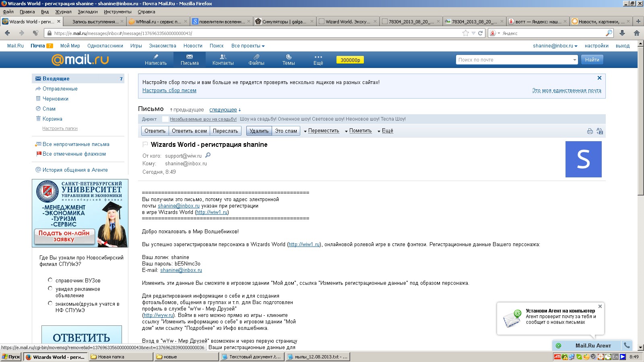Expand the Переместить dropdown
Viewport: 644px width, 362px height.
point(322,131)
